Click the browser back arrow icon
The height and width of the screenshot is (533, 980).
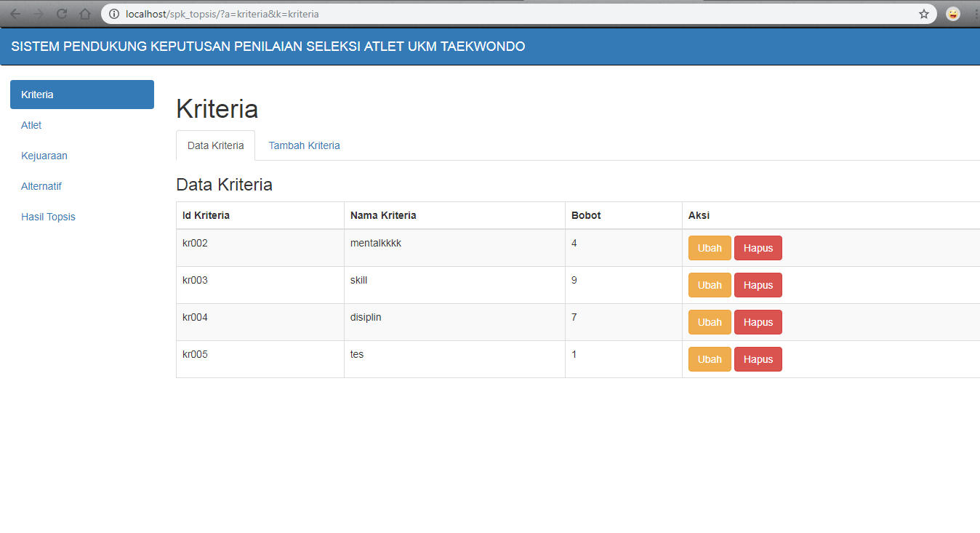(15, 14)
